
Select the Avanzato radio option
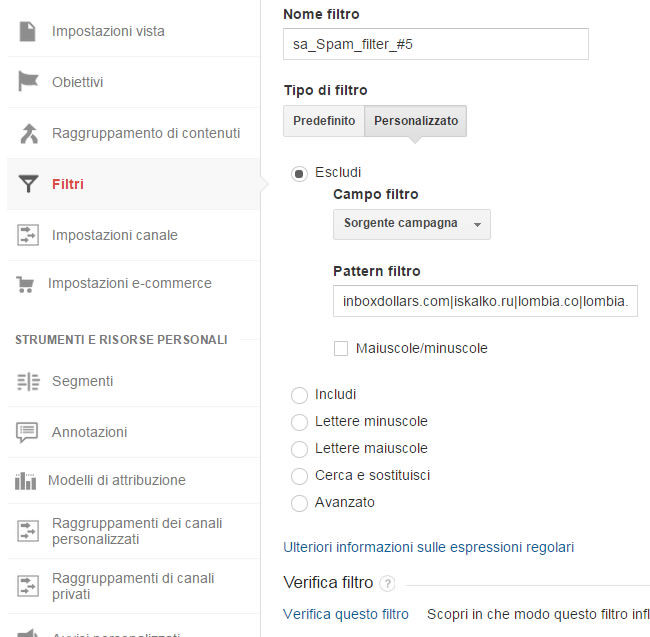[299, 503]
